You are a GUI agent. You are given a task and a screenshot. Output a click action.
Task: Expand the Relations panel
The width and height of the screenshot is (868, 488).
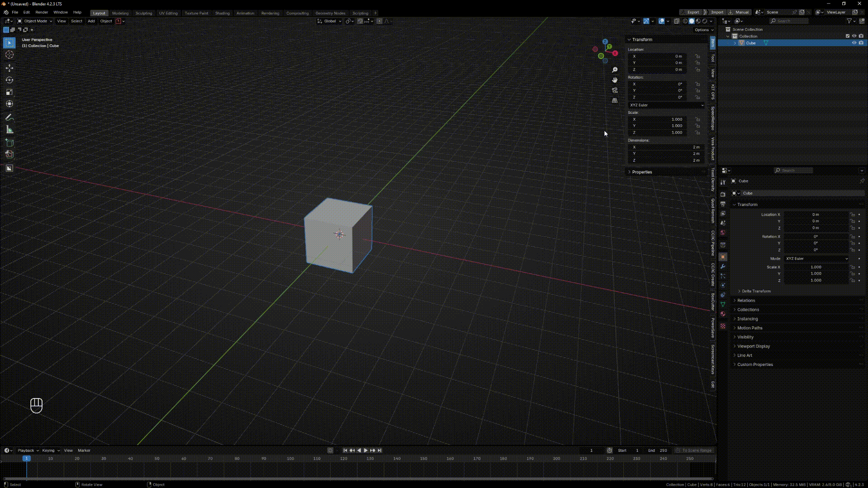(x=746, y=300)
